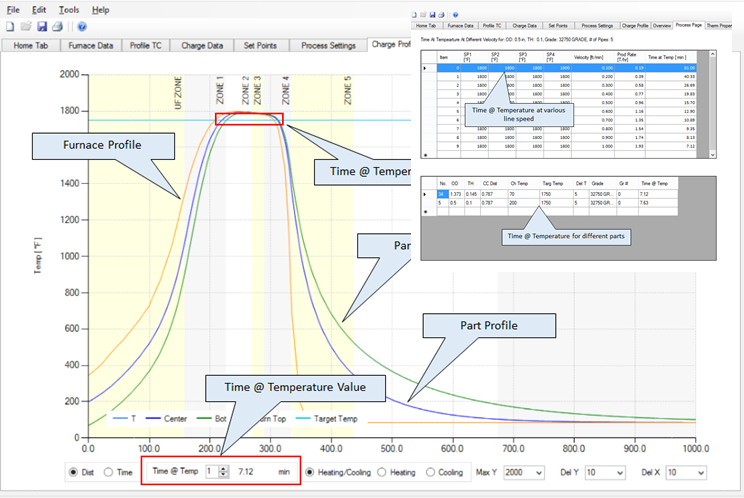Click the Target Temp legend marker
Screen dimensions: 744x498
303,419
